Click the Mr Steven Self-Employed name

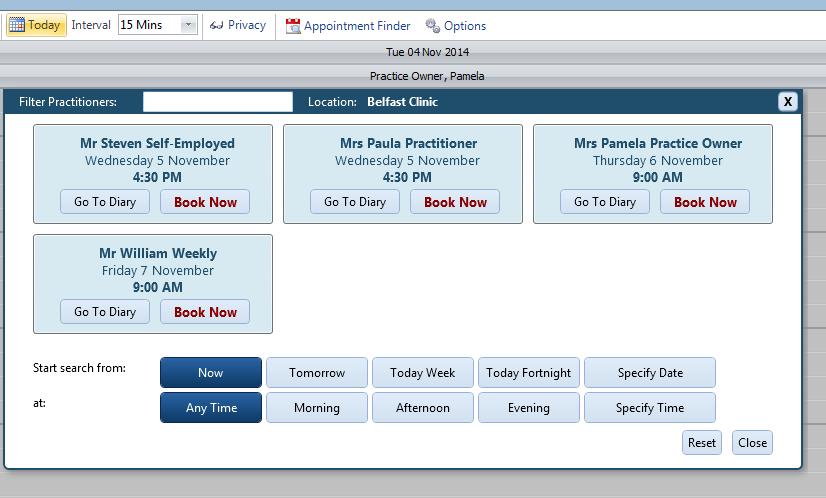(158, 143)
